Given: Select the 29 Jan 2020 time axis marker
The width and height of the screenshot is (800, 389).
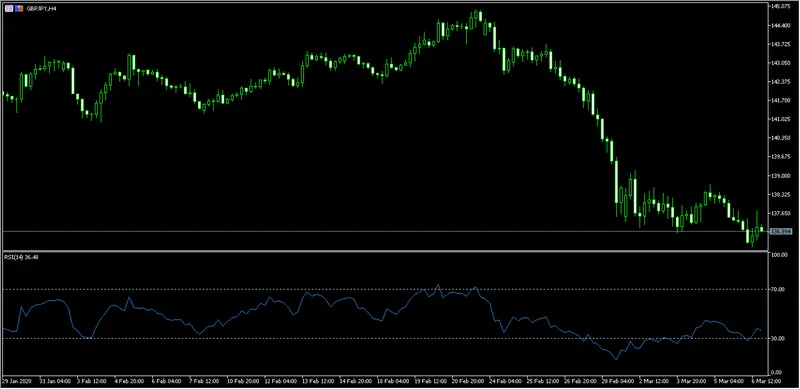Looking at the screenshot, I should 16,381.
